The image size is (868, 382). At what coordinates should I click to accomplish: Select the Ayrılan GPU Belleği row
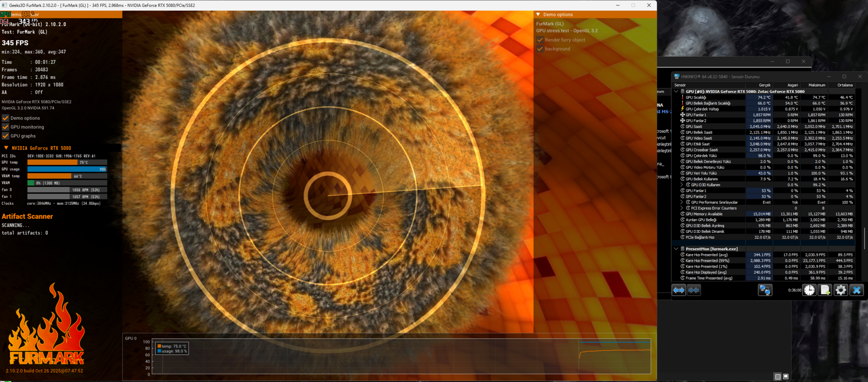[x=764, y=220]
